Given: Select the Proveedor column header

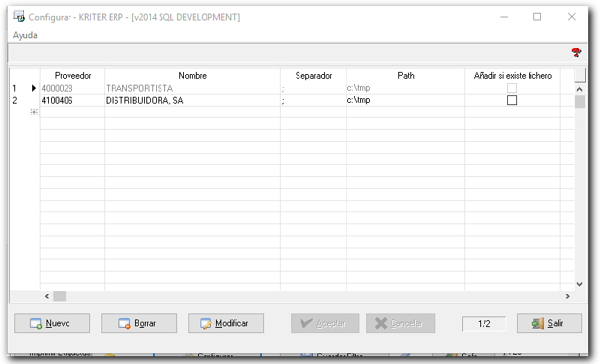Looking at the screenshot, I should pyautogui.click(x=72, y=76).
